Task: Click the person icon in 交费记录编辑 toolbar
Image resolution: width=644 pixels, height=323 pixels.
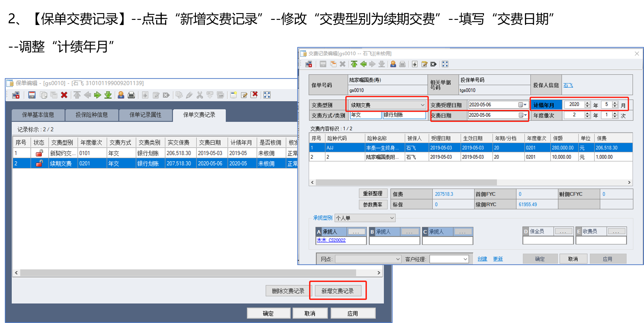Action: [393, 64]
